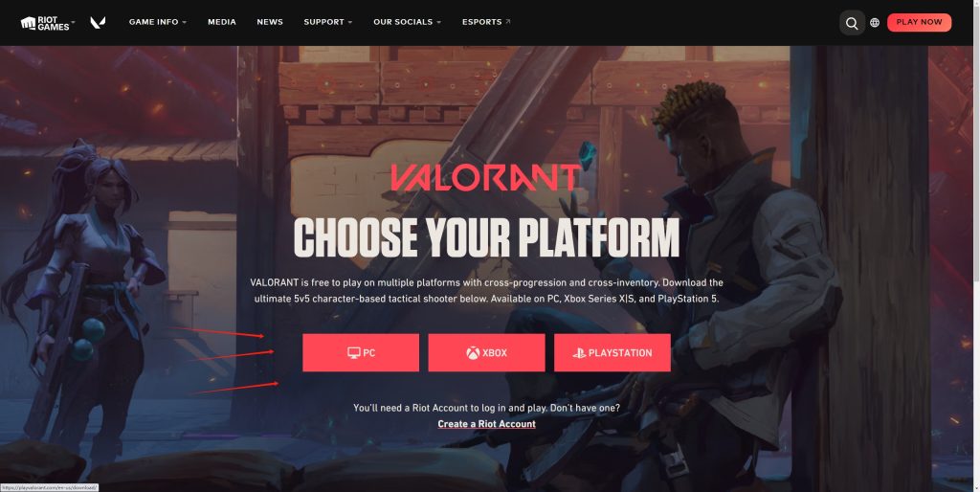
Task: Open the Media menu item
Action: pos(222,22)
